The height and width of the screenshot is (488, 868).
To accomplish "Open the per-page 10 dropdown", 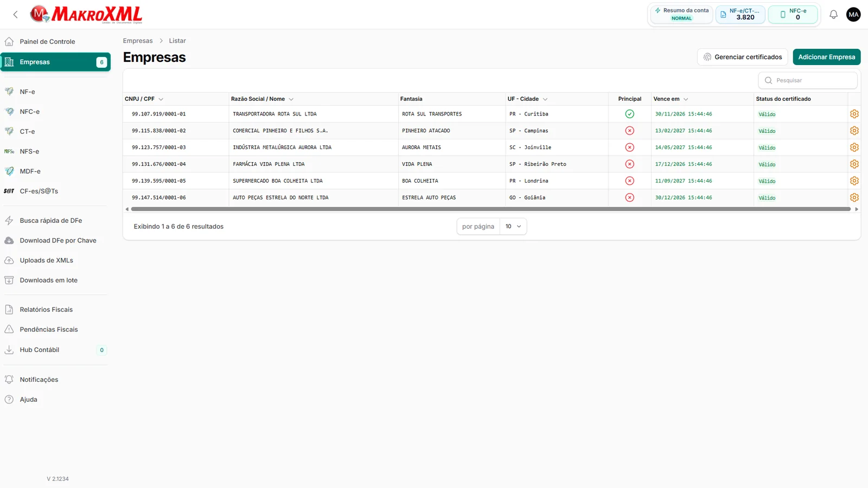I will pyautogui.click(x=513, y=227).
